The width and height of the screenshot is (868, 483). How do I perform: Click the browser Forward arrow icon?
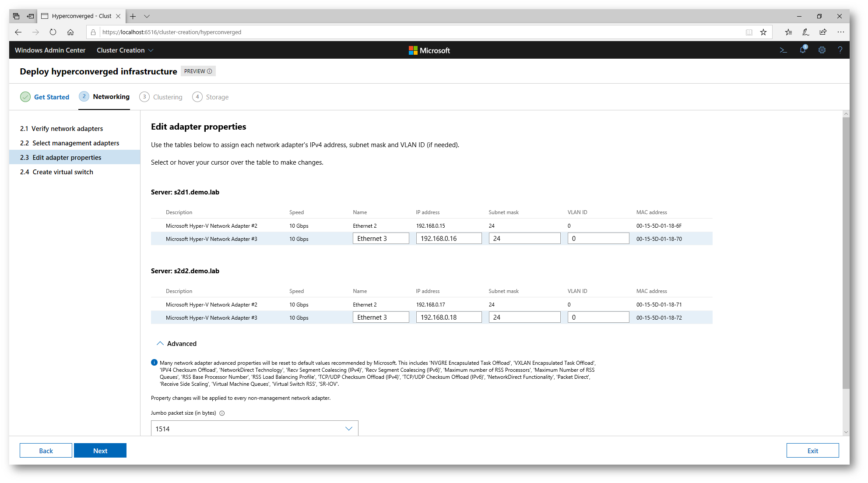[35, 32]
